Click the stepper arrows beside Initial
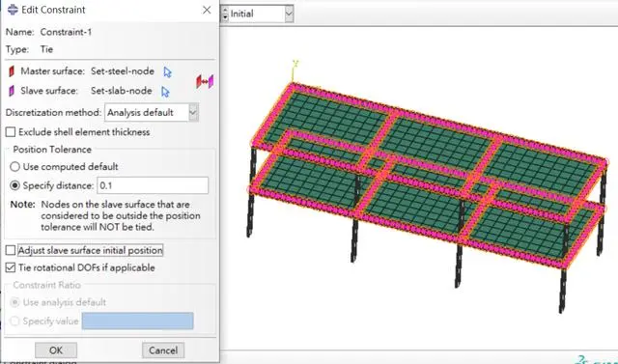 point(225,14)
